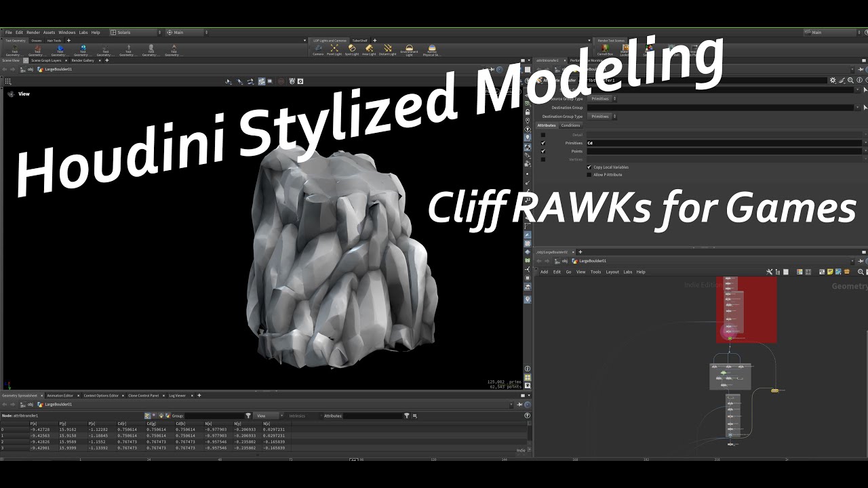The image size is (868, 488).
Task: Click the parameter search magnifier icon
Action: pos(850,80)
